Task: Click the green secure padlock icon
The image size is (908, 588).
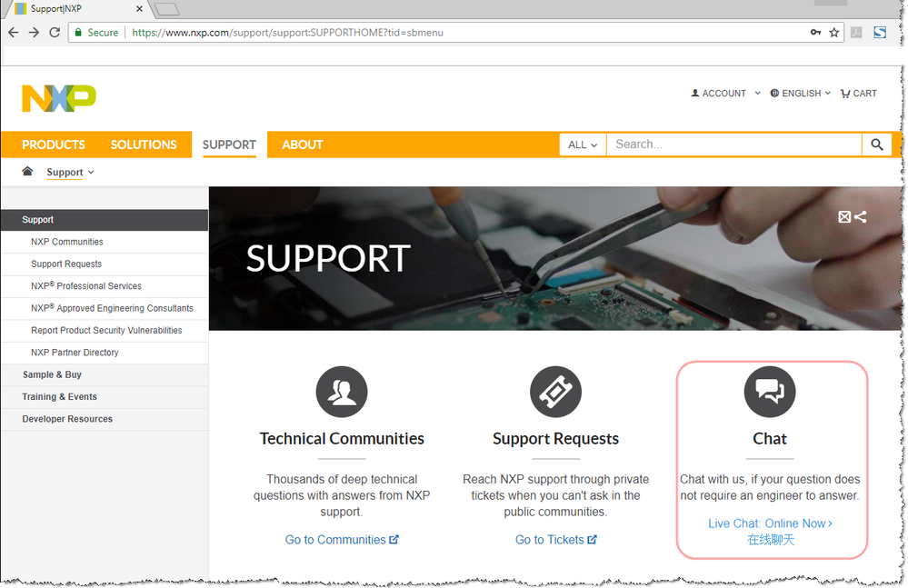Action: coord(78,33)
